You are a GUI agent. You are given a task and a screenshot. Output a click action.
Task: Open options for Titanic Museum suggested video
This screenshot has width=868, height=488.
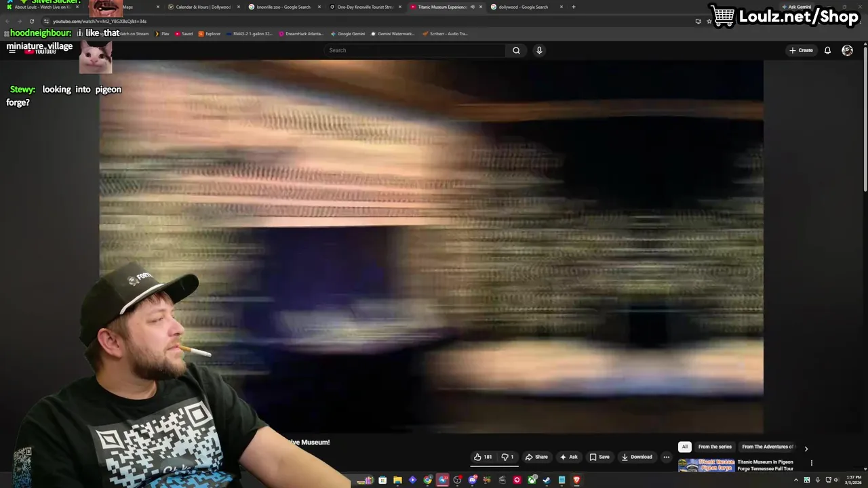point(811,464)
